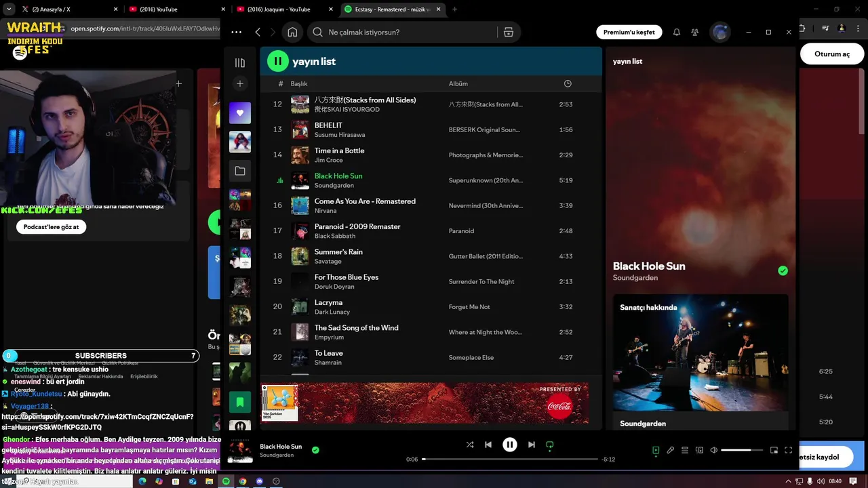Toggle the Now Playing view icon
868x488 pixels.
656,450
